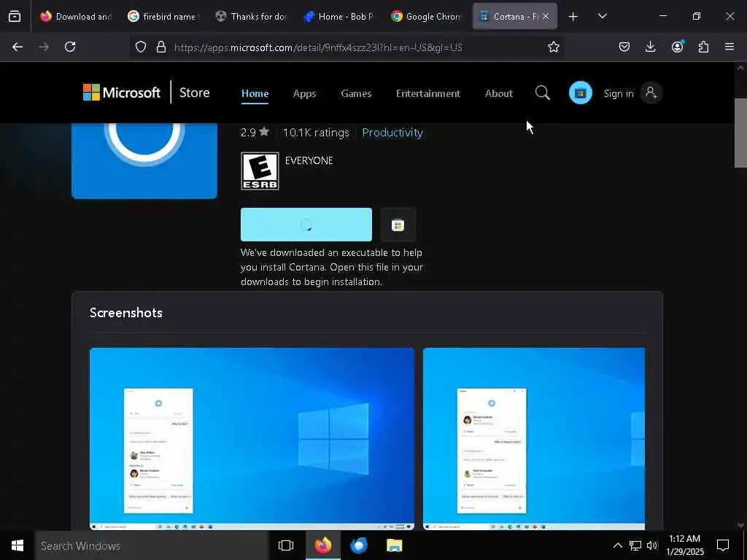Viewport: 747px width, 560px height.
Task: Select the About nav item
Action: coord(499,93)
